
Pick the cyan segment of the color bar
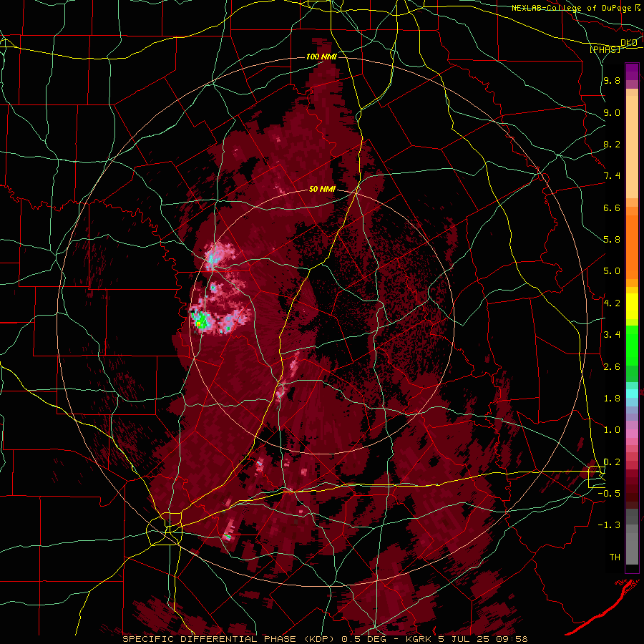pos(632,394)
